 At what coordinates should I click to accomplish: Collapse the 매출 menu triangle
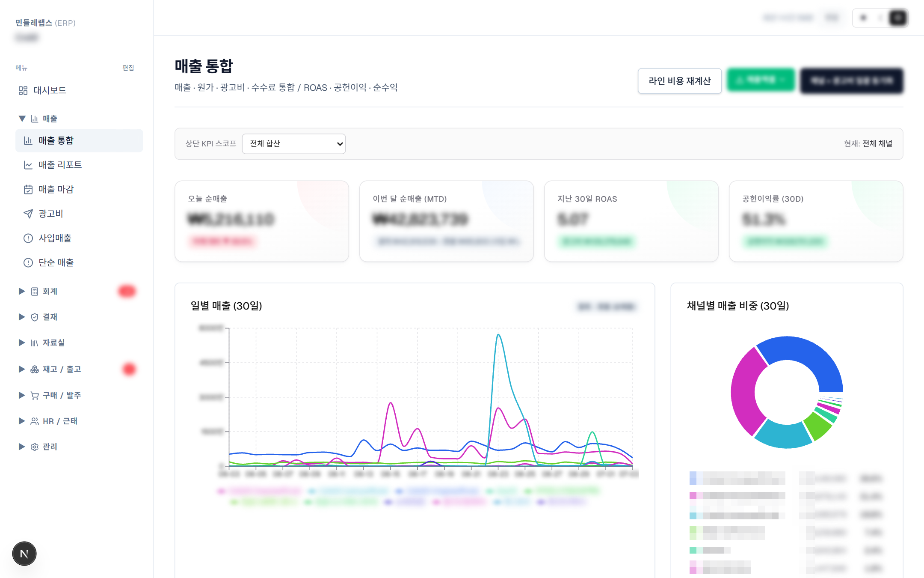22,119
